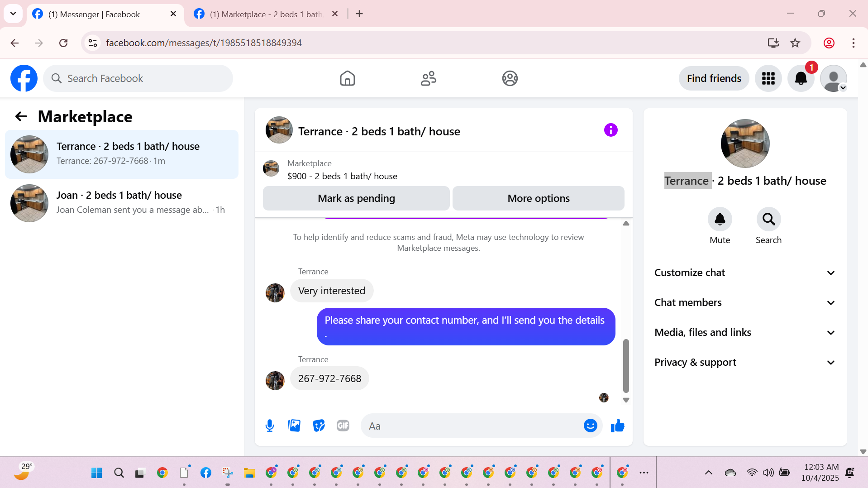Image resolution: width=868 pixels, height=488 pixels.
Task: Show hidden system tray icons
Action: tap(708, 473)
